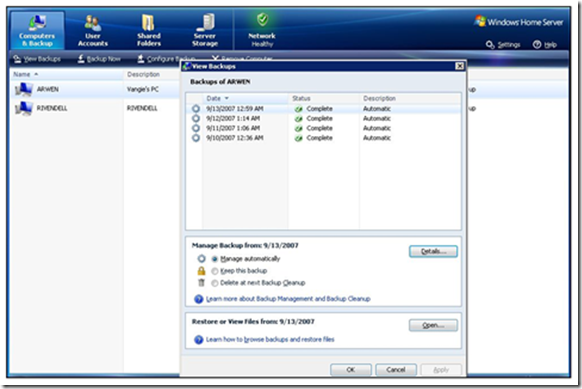Click the padlock keep-backup icon
Screen dimensions: 582x389
[201, 271]
